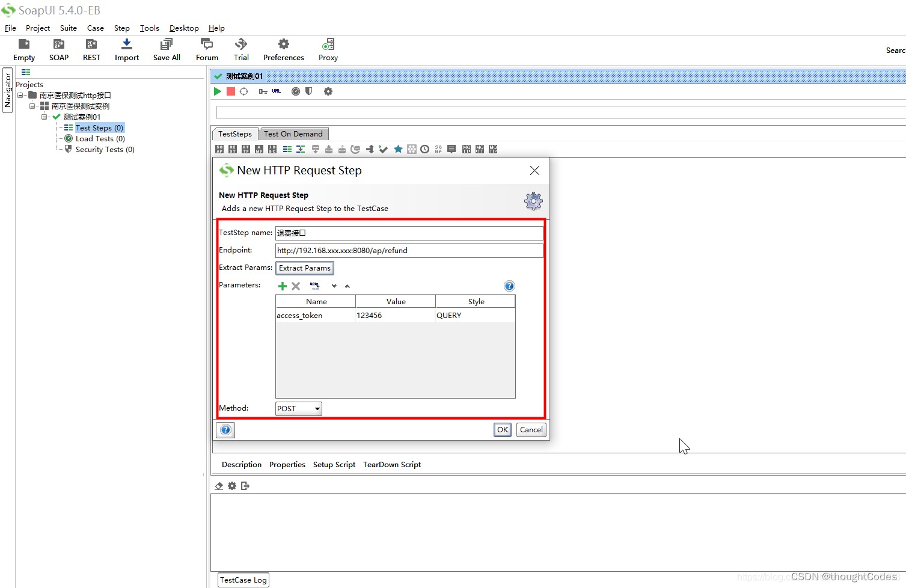Image resolution: width=906 pixels, height=588 pixels.
Task: Collapse the 南京医保测试http接口 project node
Action: pyautogui.click(x=20, y=95)
